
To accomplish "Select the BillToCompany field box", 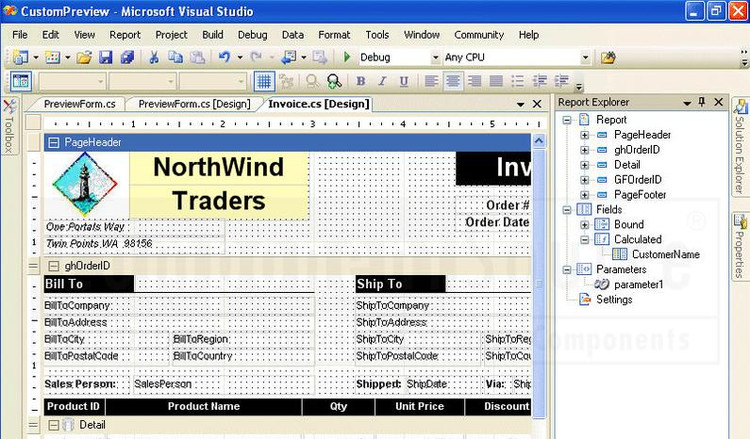I will (x=179, y=305).
